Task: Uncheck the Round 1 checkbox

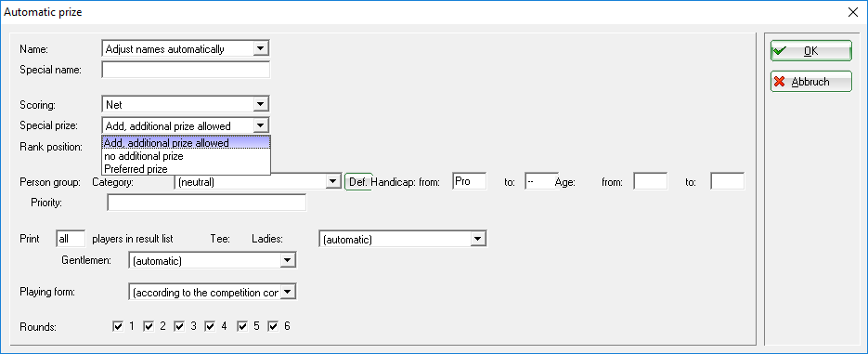Action: coord(117,326)
